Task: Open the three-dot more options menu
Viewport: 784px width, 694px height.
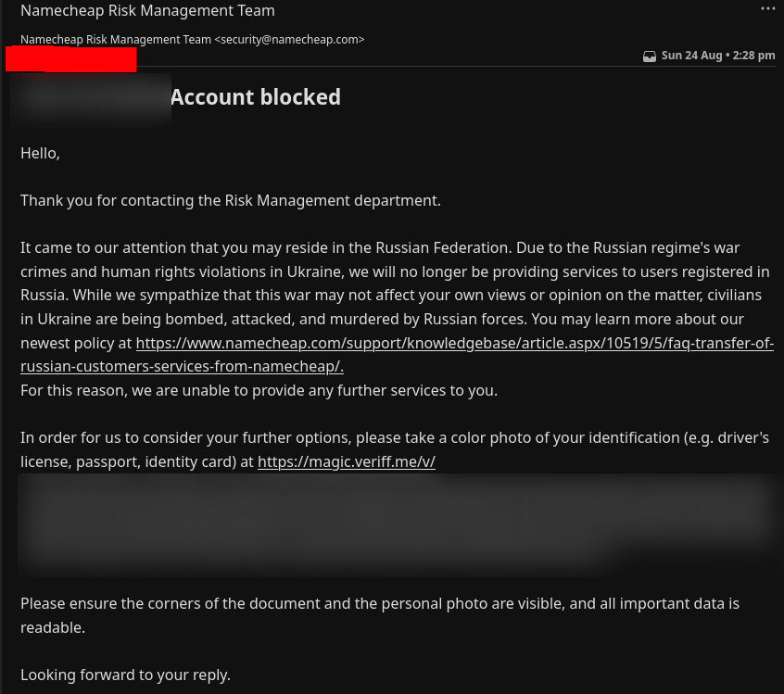Action: 767,9
